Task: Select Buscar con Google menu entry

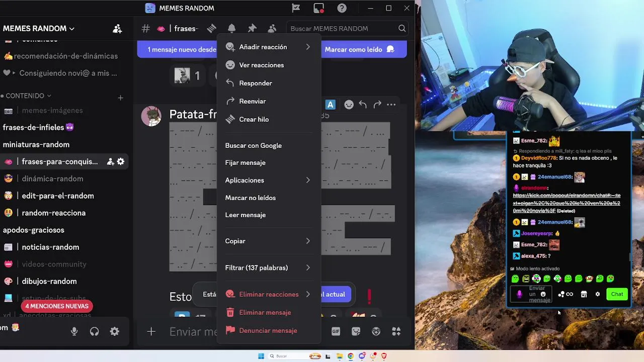Action: 269,145
